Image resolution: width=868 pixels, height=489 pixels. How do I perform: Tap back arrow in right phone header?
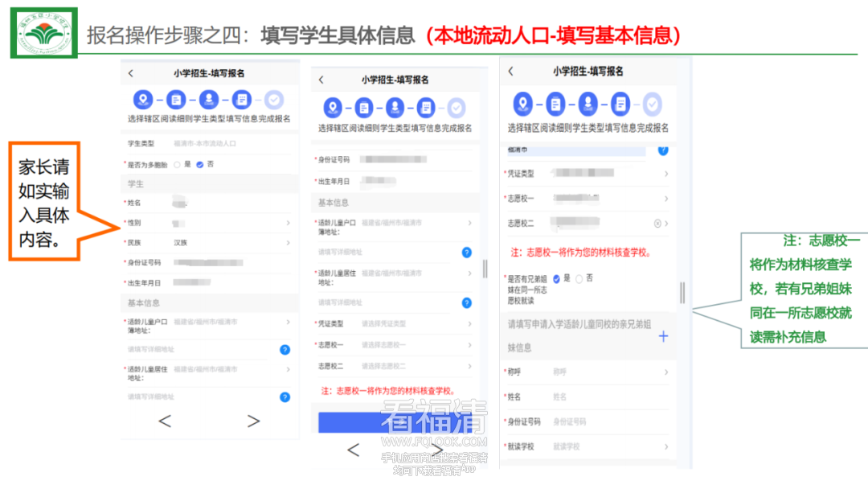[510, 72]
